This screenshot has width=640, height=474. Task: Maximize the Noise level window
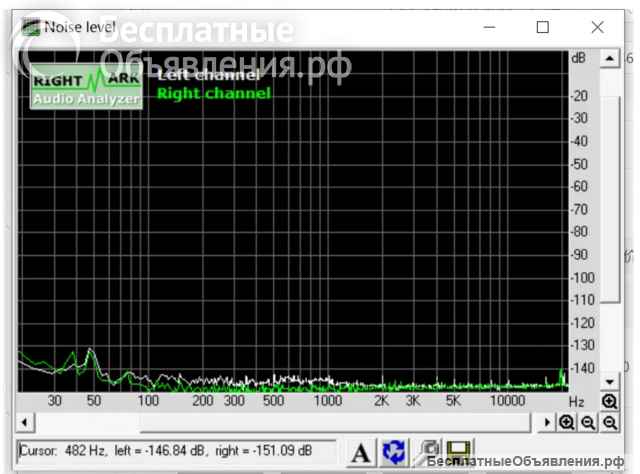point(543,28)
